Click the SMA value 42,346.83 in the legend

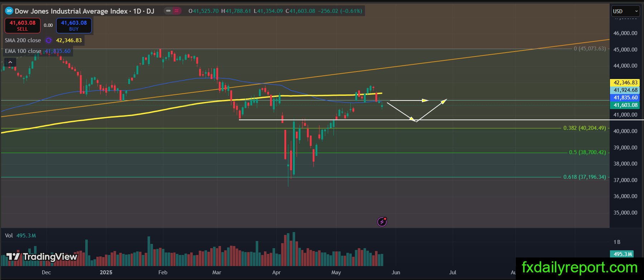click(x=69, y=40)
